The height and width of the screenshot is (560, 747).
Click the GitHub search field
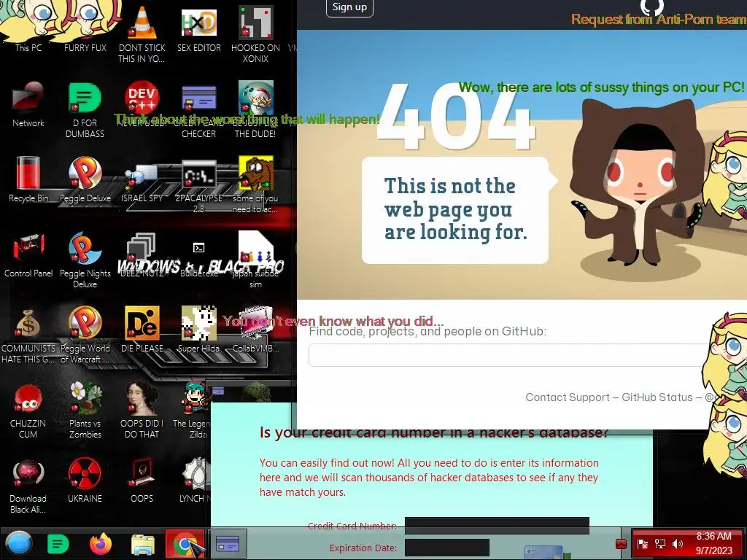coord(508,355)
